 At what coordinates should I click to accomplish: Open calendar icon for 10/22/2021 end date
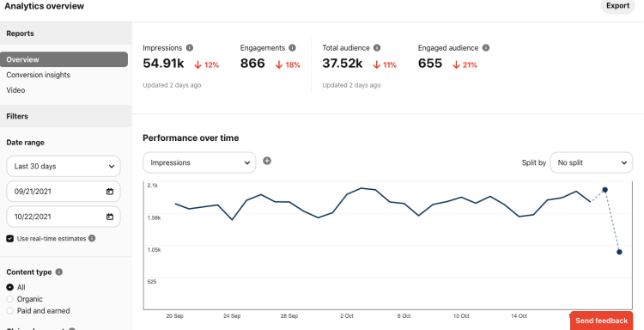tap(110, 217)
